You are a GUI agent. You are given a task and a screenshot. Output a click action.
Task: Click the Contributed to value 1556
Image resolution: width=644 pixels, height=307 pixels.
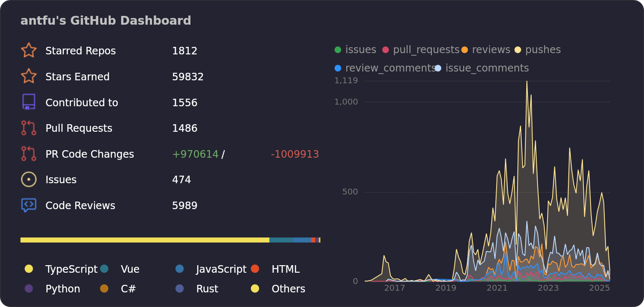185,103
